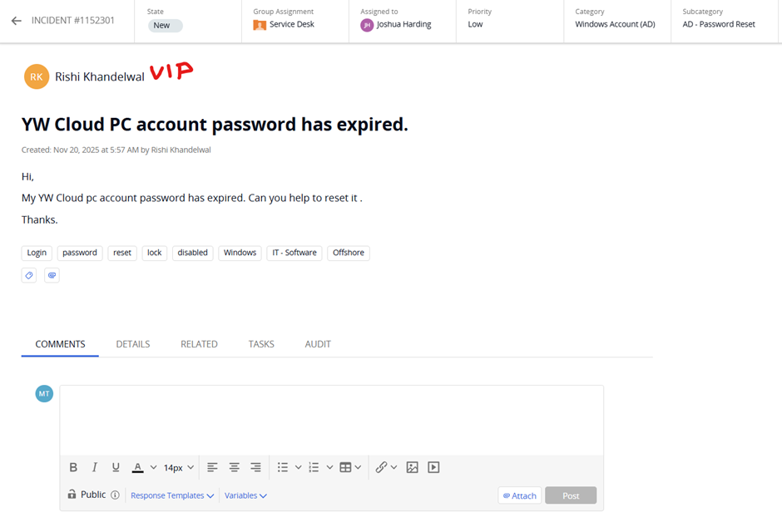The width and height of the screenshot is (782, 532).
Task: Switch to the AUDIT tab
Action: (318, 344)
